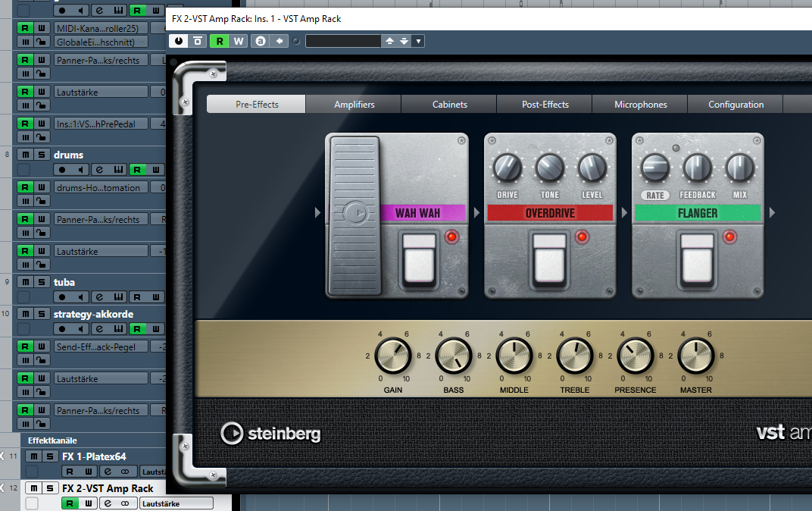Screen dimensions: 812x511
Task: Click slot arrow between Wah Wah and Overdrive
Action: [476, 212]
